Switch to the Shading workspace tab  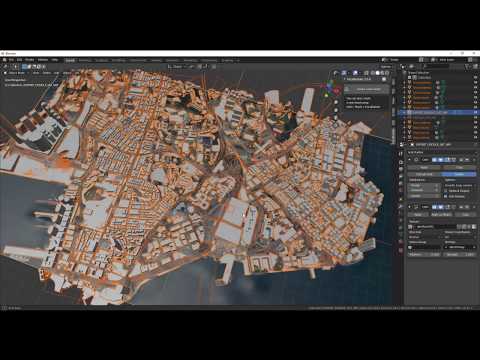click(156, 60)
